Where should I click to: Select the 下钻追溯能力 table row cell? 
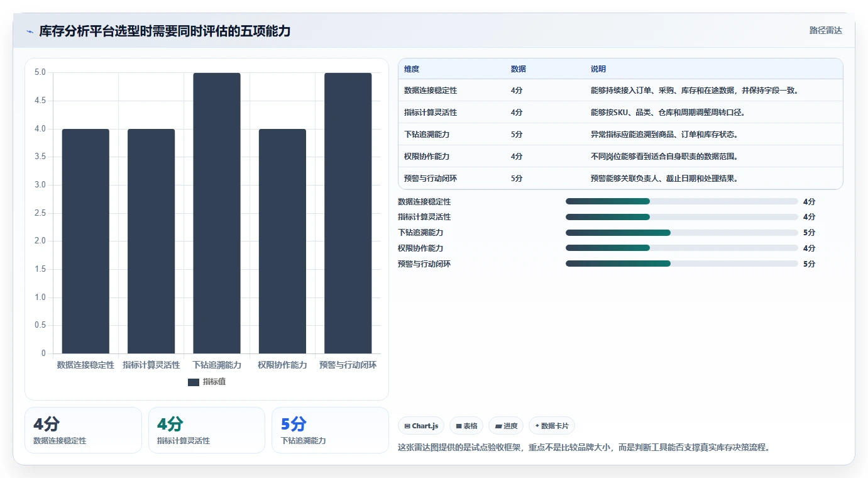[x=427, y=135]
